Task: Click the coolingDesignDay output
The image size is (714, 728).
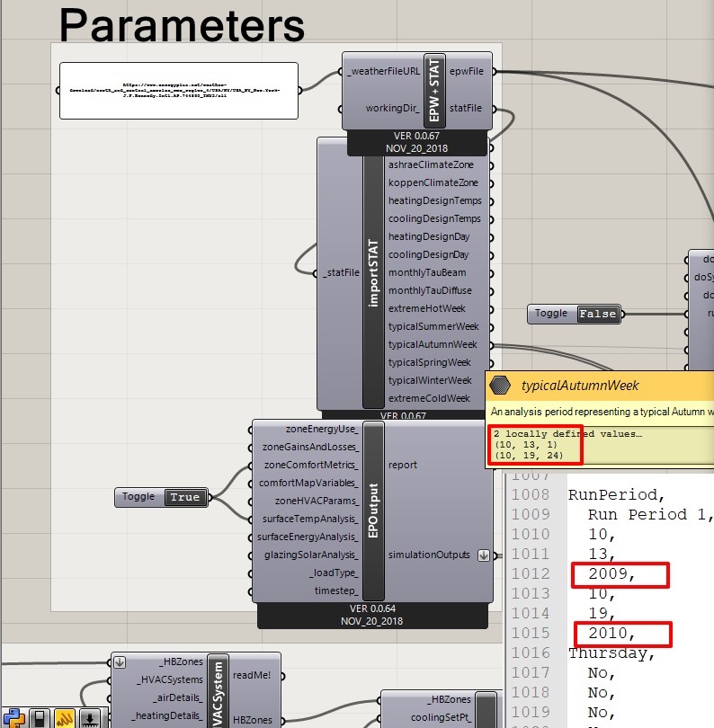Action: pos(428,255)
